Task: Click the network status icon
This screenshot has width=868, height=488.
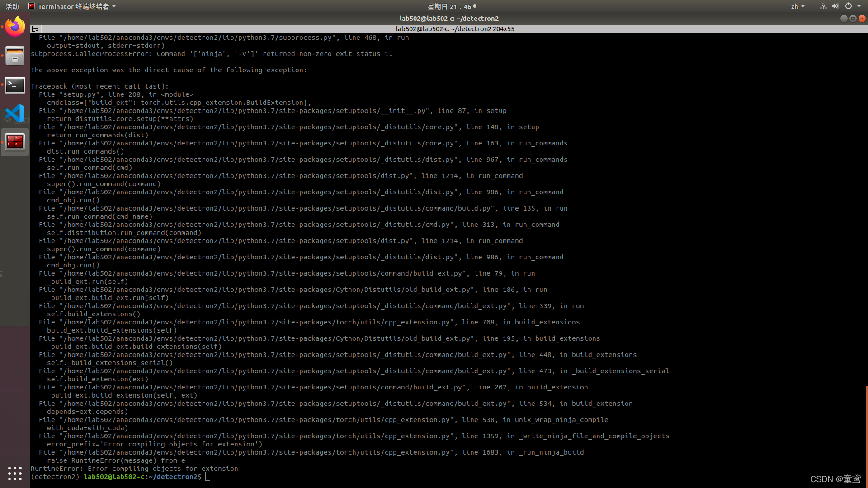Action: point(823,6)
